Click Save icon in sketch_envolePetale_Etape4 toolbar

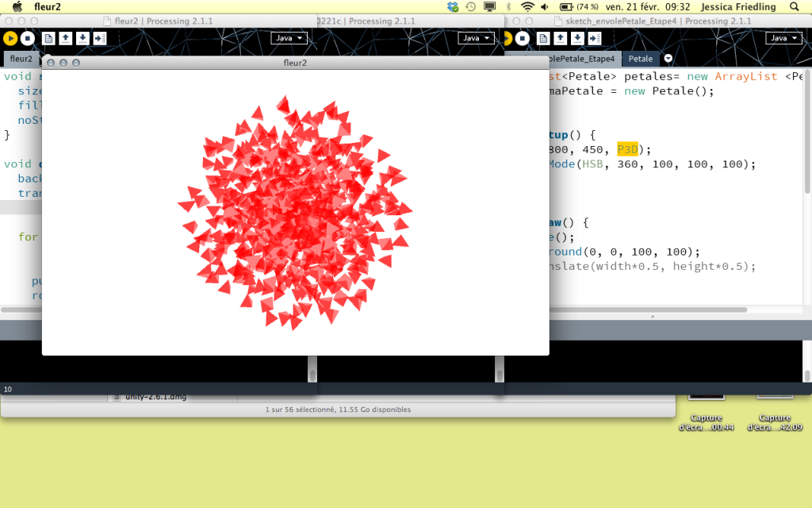pos(577,38)
